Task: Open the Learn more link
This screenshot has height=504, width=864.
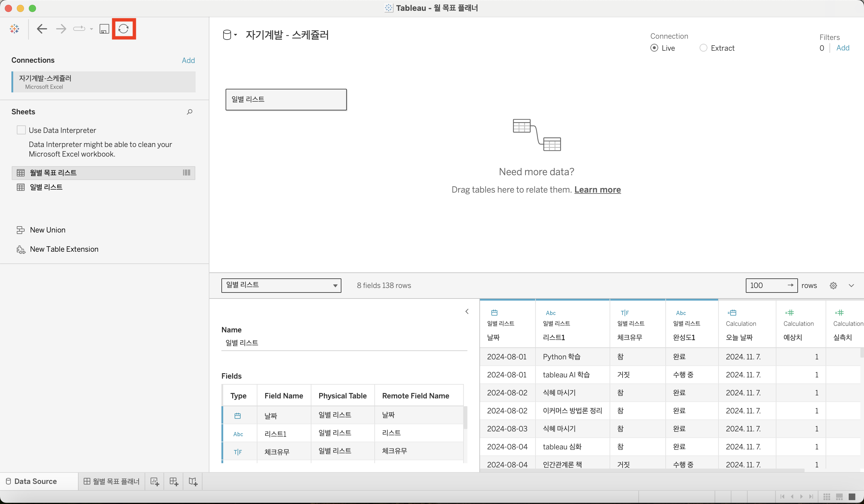Action: pos(598,190)
